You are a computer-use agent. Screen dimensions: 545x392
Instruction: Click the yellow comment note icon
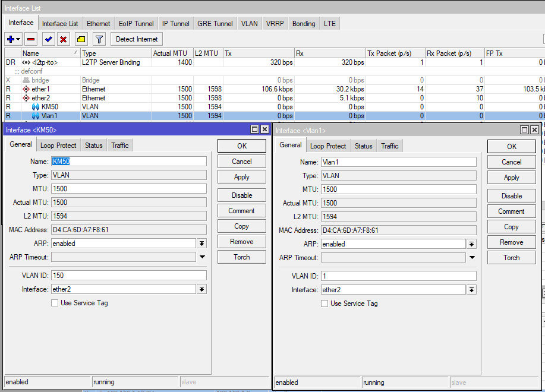coord(81,39)
